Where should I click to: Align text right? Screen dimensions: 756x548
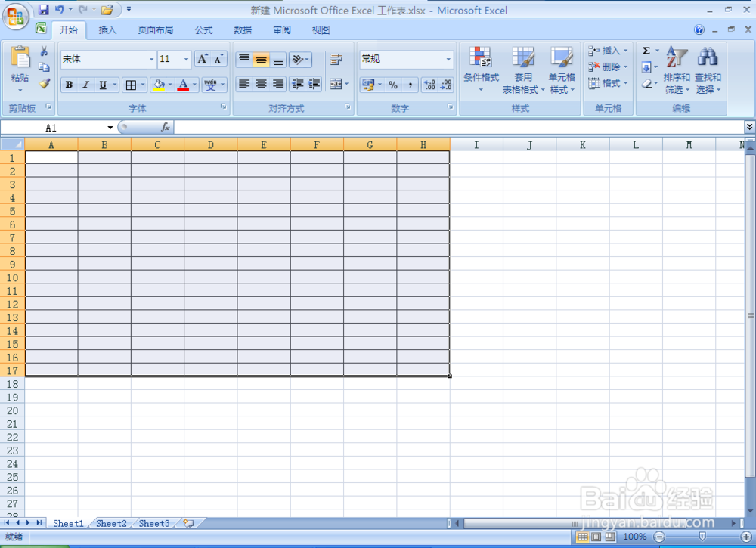[x=278, y=84]
